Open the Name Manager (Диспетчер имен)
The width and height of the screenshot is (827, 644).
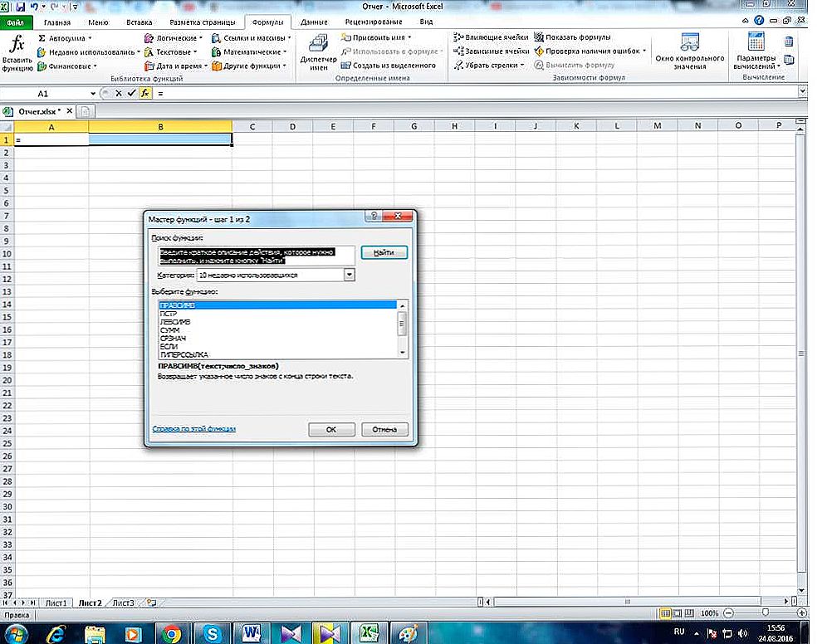pos(318,52)
